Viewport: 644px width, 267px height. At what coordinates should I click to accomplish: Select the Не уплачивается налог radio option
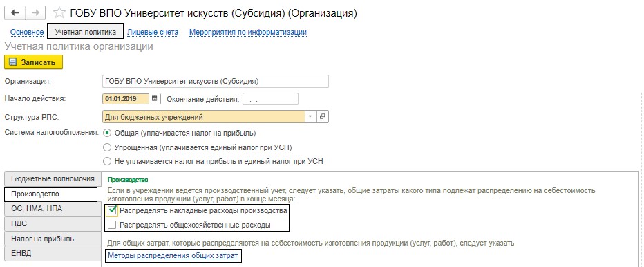107,161
